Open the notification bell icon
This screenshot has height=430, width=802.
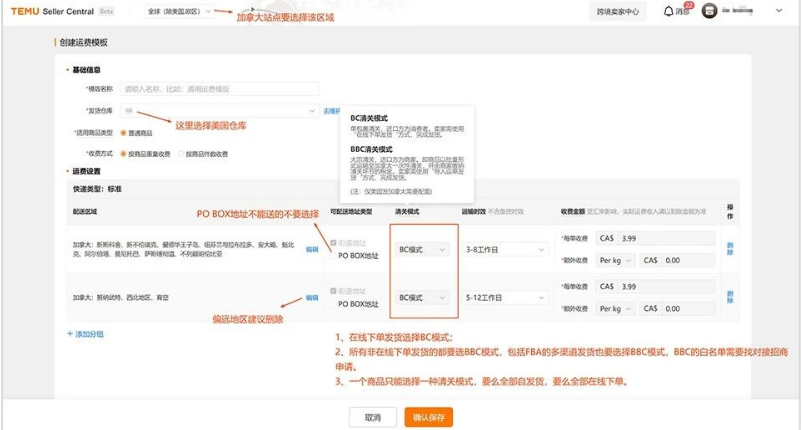pos(668,11)
